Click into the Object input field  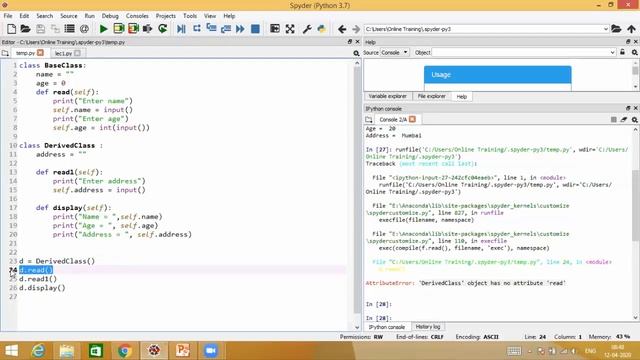520,52
